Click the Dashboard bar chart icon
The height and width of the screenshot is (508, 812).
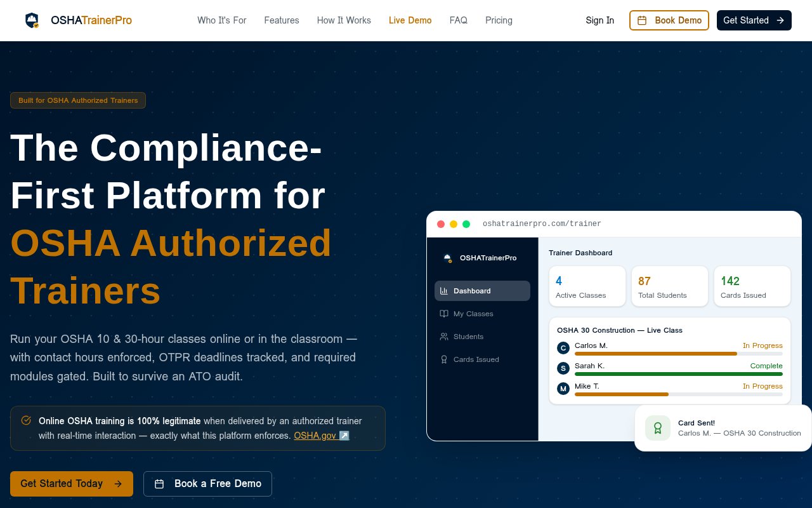coord(444,291)
